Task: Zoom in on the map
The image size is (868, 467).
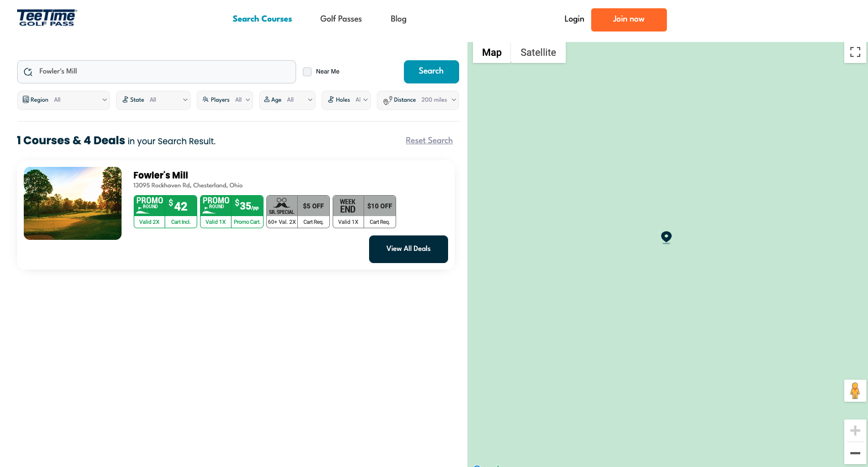Action: [x=855, y=431]
